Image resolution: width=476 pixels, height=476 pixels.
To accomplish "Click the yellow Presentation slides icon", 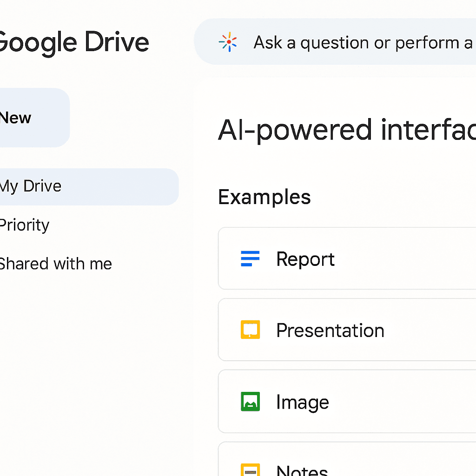I will [250, 330].
